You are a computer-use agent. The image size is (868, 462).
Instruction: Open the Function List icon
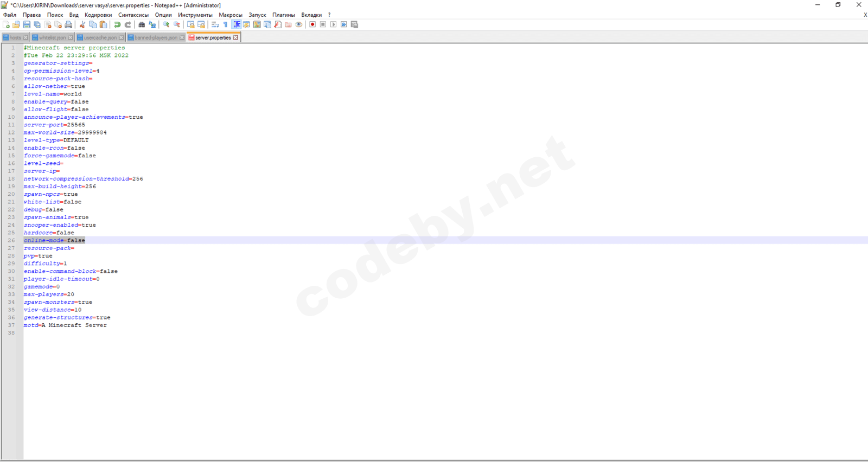coord(278,24)
